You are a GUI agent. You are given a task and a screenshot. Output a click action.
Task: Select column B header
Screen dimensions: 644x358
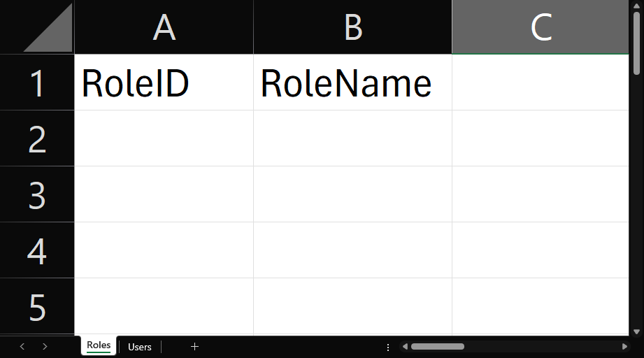click(352, 27)
